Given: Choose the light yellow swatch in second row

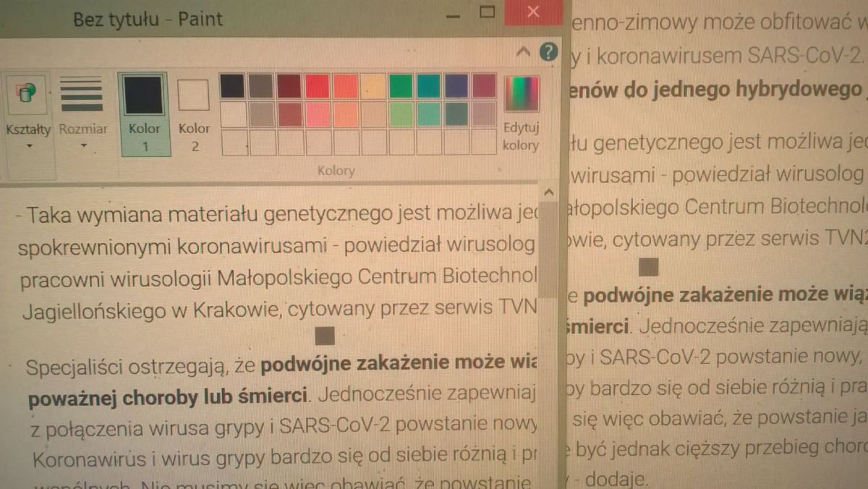Looking at the screenshot, I should 373,114.
